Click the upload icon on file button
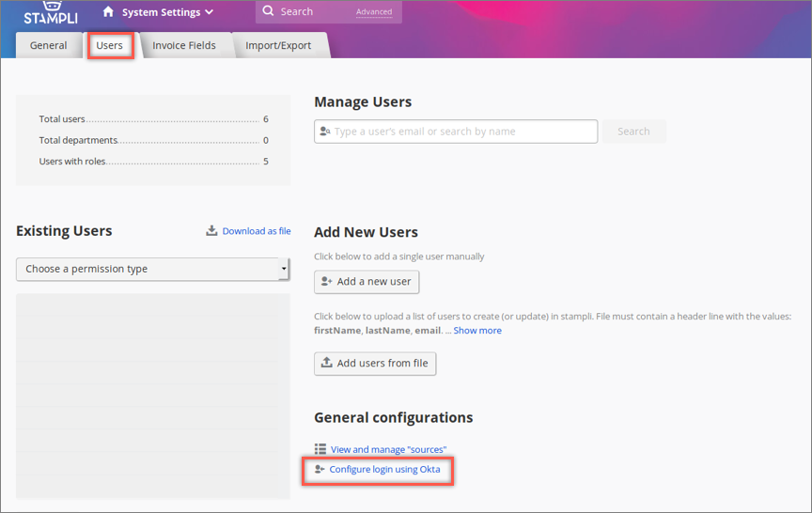812x513 pixels. [x=327, y=364]
